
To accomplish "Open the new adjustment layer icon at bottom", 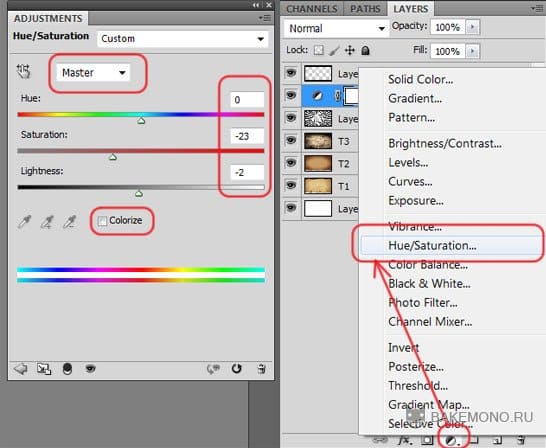I will [453, 440].
